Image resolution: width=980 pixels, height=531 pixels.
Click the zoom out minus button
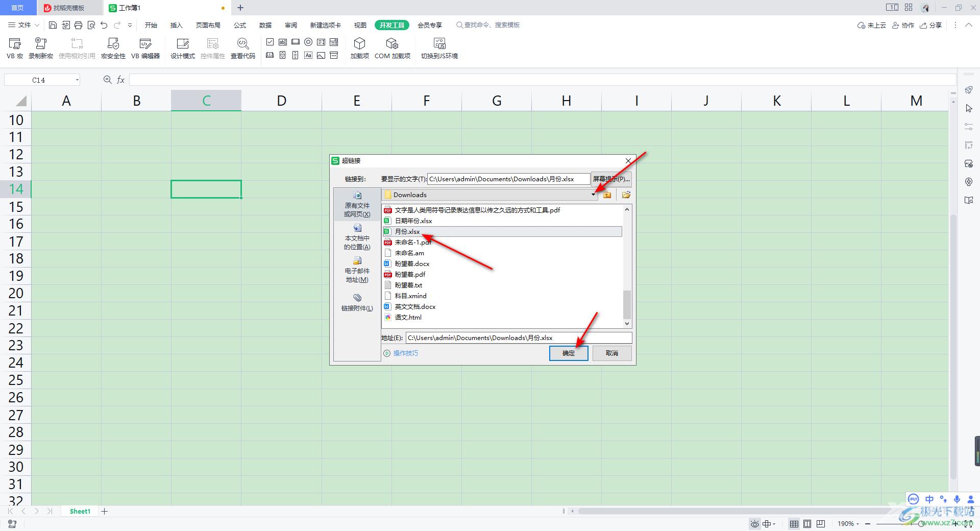click(868, 524)
